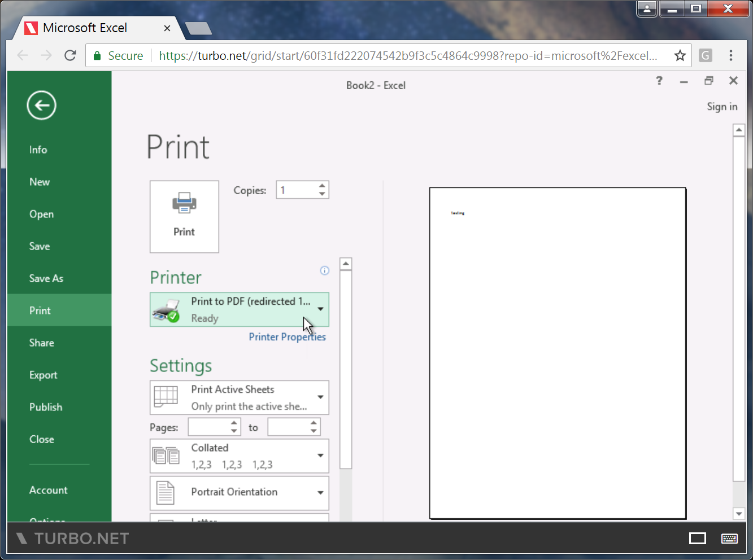This screenshot has height=560, width=753.
Task: Click the fullscreen icon on the Turbo.net bar
Action: pyautogui.click(x=697, y=538)
